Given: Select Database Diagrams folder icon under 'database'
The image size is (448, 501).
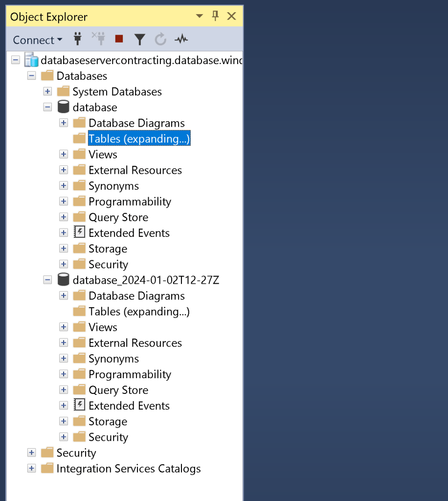Looking at the screenshot, I should click(79, 122).
